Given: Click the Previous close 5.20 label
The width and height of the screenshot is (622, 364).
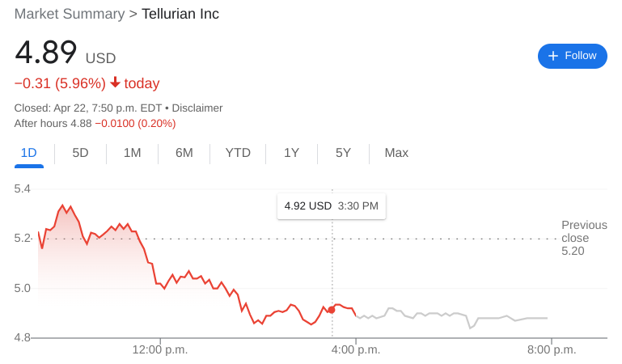Looking at the screenshot, I should 583,238.
